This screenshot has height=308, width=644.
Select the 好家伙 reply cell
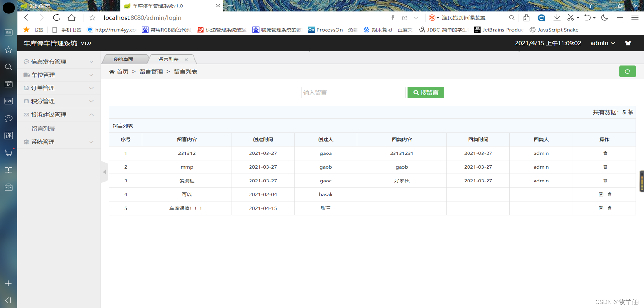coord(402,181)
